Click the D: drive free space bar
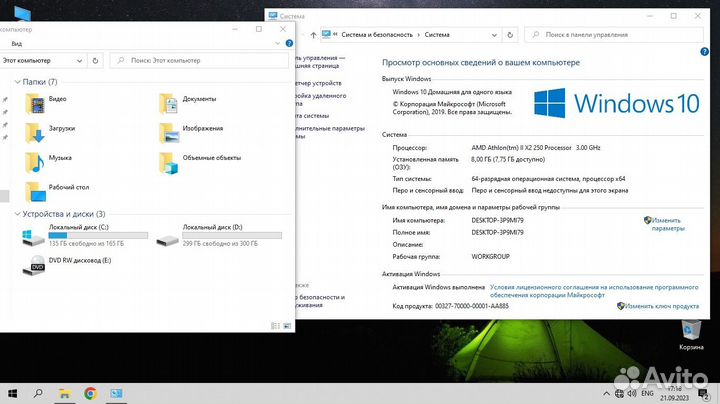This screenshot has width=720, height=404. click(x=232, y=236)
